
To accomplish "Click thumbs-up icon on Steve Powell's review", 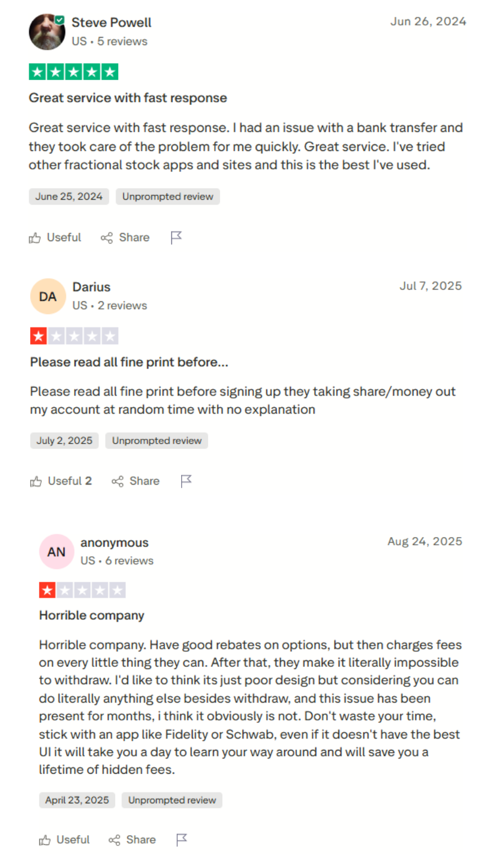I will click(x=35, y=238).
